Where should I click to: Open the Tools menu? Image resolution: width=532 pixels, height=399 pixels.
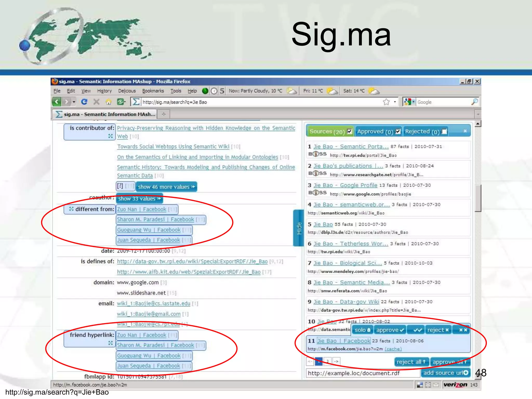[176, 91]
